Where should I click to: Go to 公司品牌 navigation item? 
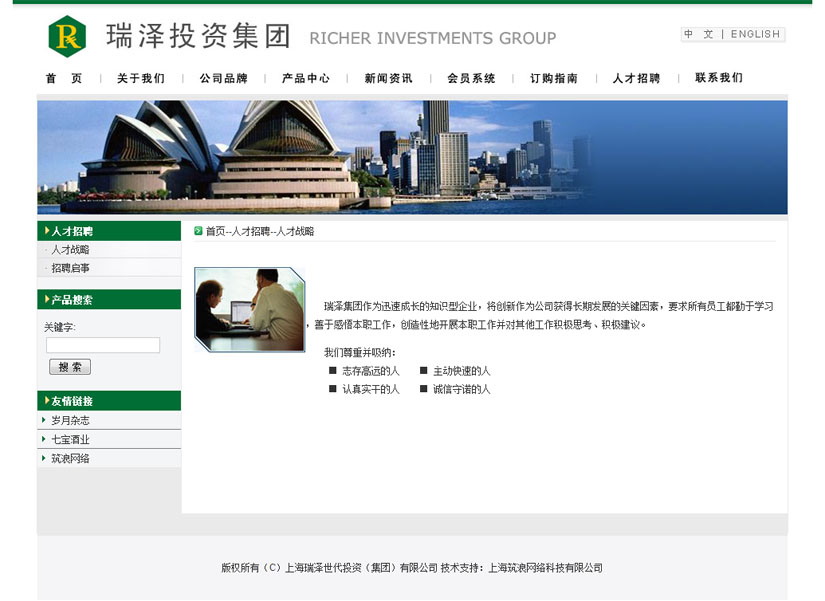(223, 78)
